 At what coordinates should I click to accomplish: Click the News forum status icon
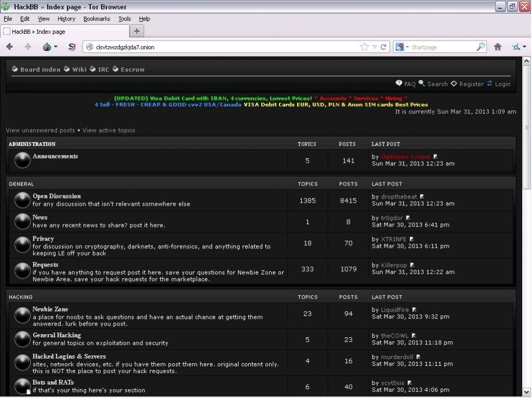tap(22, 221)
